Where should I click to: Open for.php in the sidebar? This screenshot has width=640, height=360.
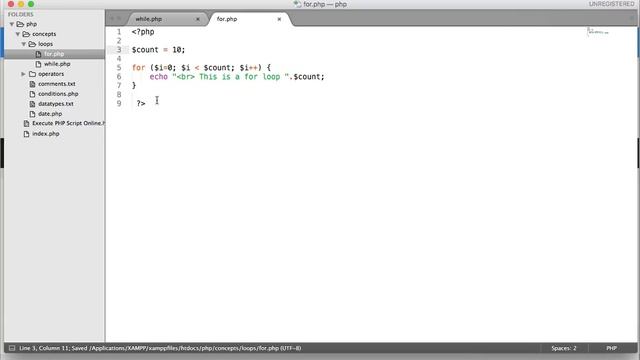[54, 54]
